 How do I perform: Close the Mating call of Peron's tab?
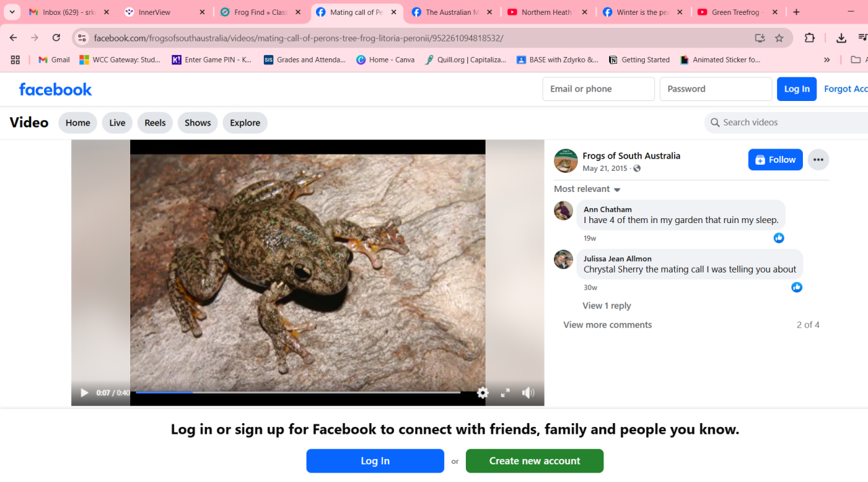[393, 12]
